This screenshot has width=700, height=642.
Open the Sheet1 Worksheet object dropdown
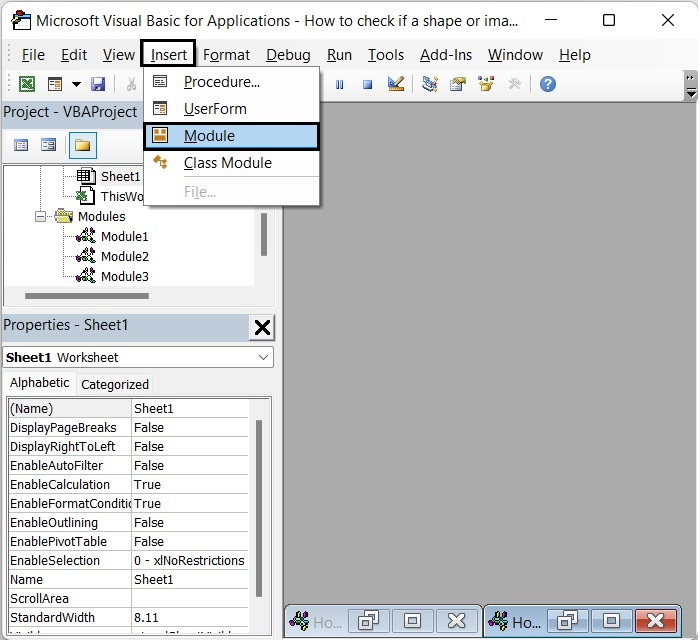pos(263,358)
